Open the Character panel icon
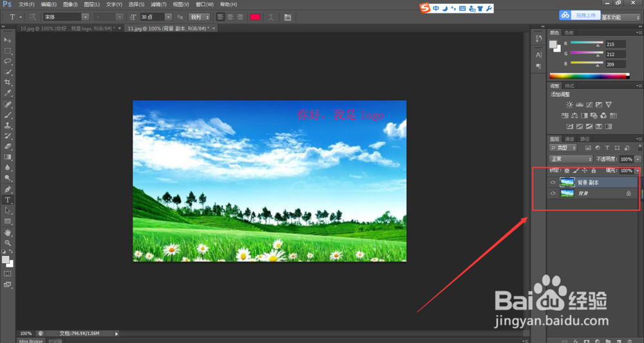Image resolution: width=644 pixels, height=343 pixels. click(538, 55)
